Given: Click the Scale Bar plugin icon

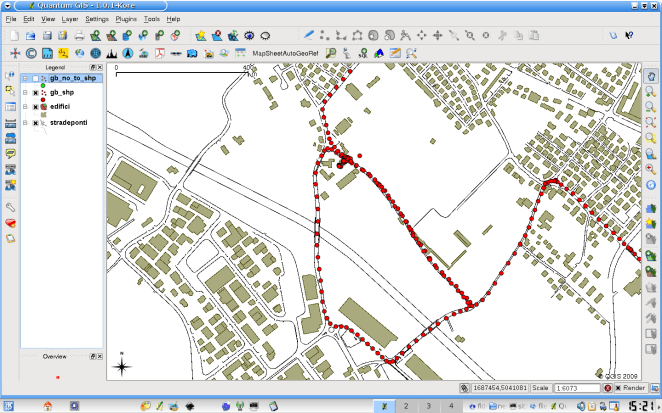Looking at the screenshot, I should pyautogui.click(x=176, y=54).
